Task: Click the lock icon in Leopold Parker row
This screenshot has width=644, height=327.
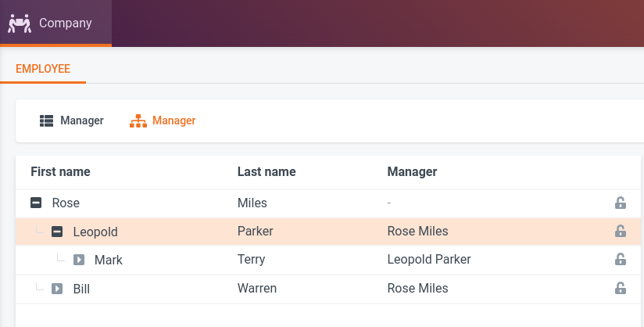Action: (620, 232)
